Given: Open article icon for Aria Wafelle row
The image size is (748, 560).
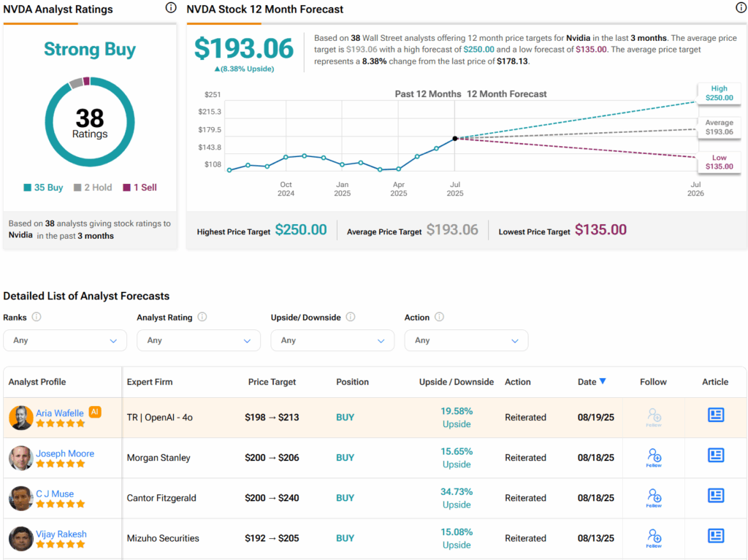Looking at the screenshot, I should tap(715, 415).
